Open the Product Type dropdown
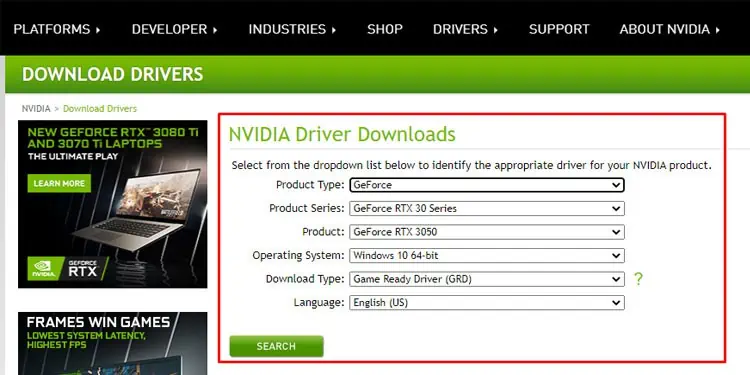The width and height of the screenshot is (750, 375). (x=487, y=185)
